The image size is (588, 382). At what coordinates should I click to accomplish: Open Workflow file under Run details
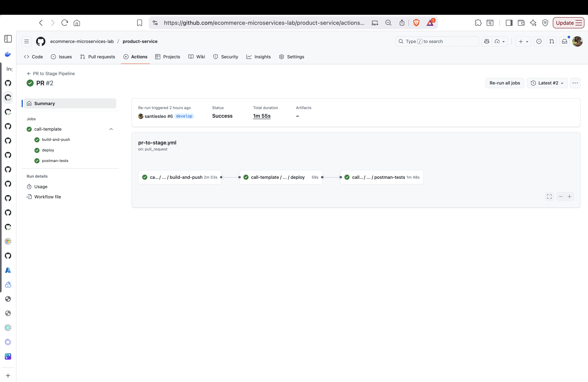point(47,197)
